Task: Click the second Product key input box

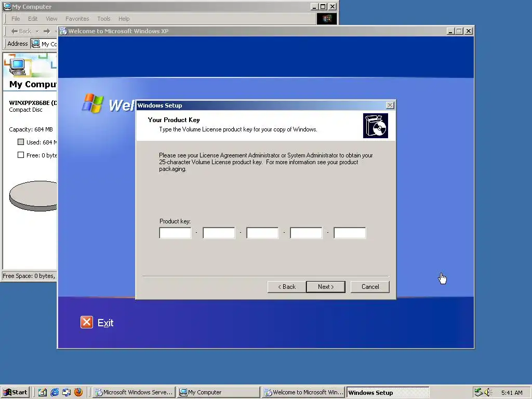Action: point(219,233)
